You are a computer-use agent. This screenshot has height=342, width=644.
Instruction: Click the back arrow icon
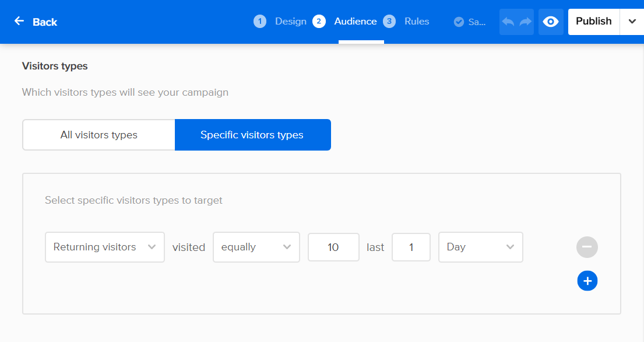[19, 22]
